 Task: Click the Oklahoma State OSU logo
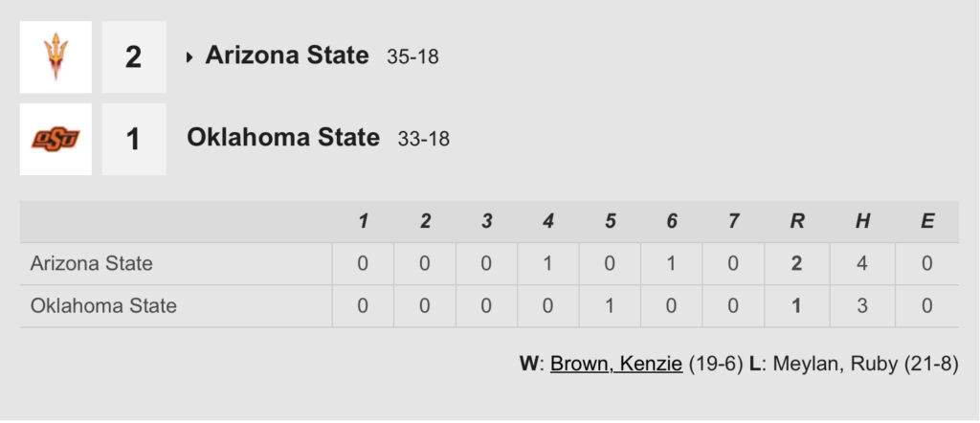point(56,139)
